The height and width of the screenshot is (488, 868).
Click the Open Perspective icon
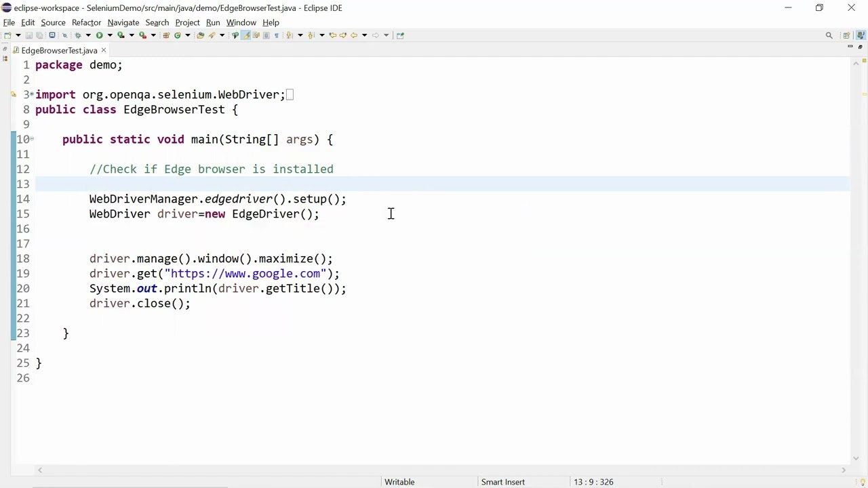point(846,35)
